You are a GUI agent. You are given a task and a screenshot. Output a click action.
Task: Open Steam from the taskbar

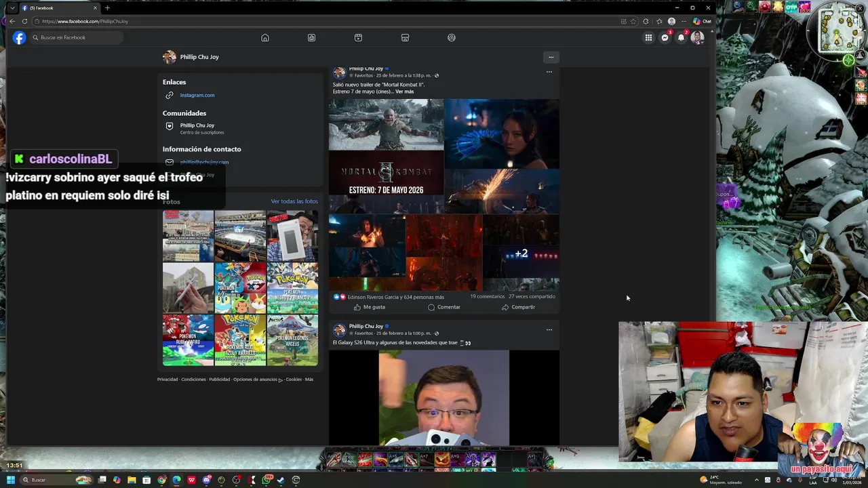point(281,480)
